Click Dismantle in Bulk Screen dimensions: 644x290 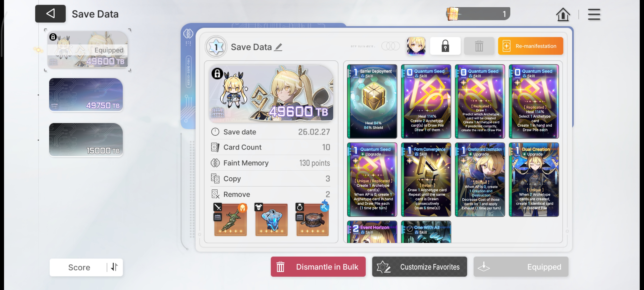tap(318, 267)
